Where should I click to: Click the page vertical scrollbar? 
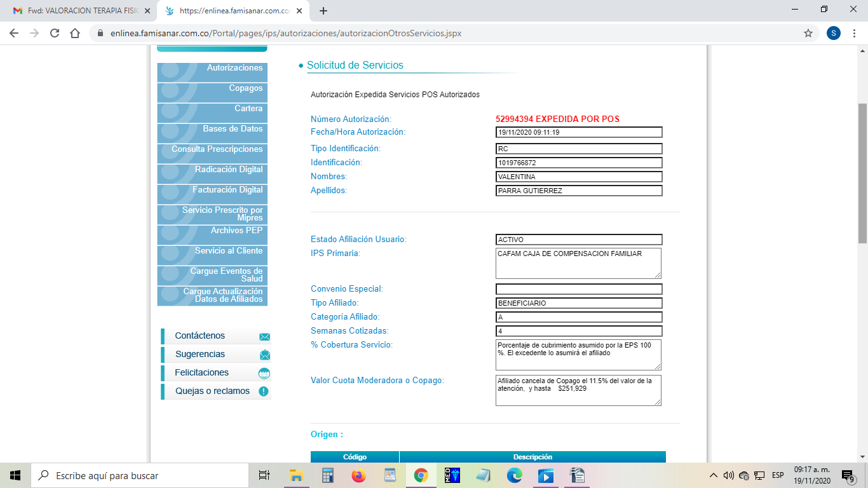(x=862, y=173)
